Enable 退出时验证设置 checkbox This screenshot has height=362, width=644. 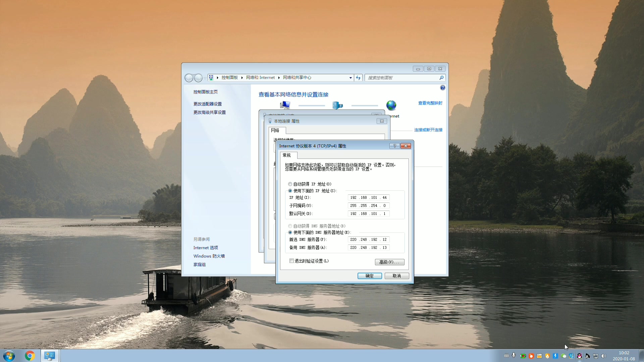[291, 261]
